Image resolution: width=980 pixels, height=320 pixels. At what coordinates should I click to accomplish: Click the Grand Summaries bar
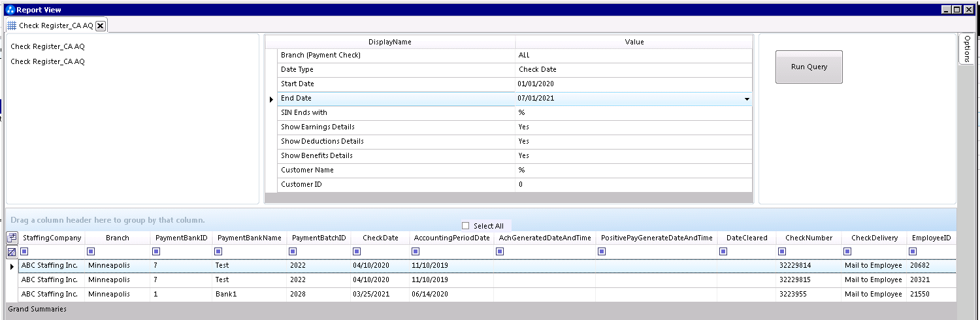(481, 310)
